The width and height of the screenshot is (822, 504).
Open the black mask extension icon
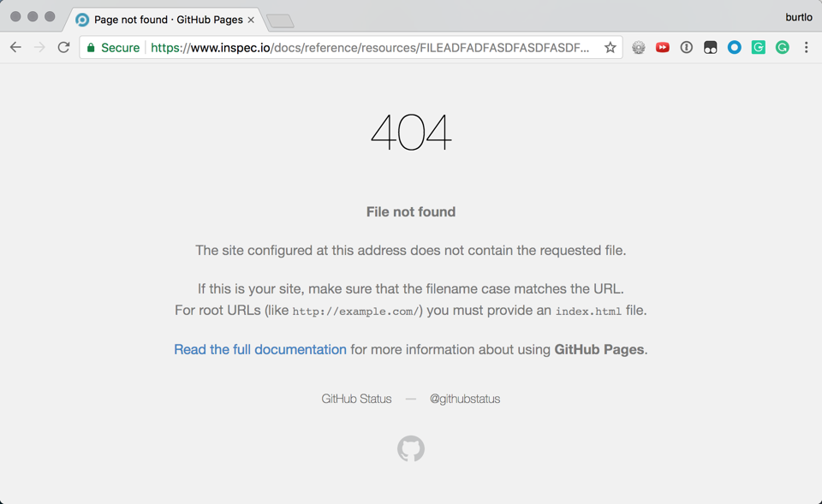pyautogui.click(x=711, y=48)
